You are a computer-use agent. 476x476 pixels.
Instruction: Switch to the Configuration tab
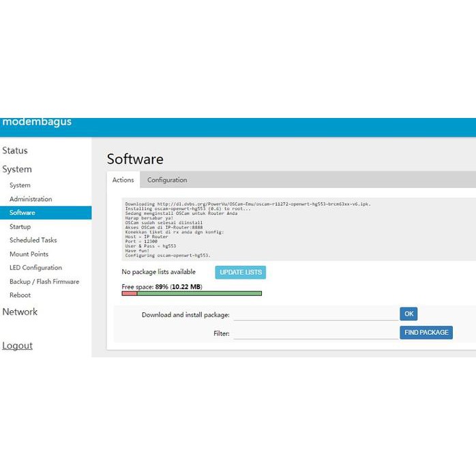click(x=167, y=180)
